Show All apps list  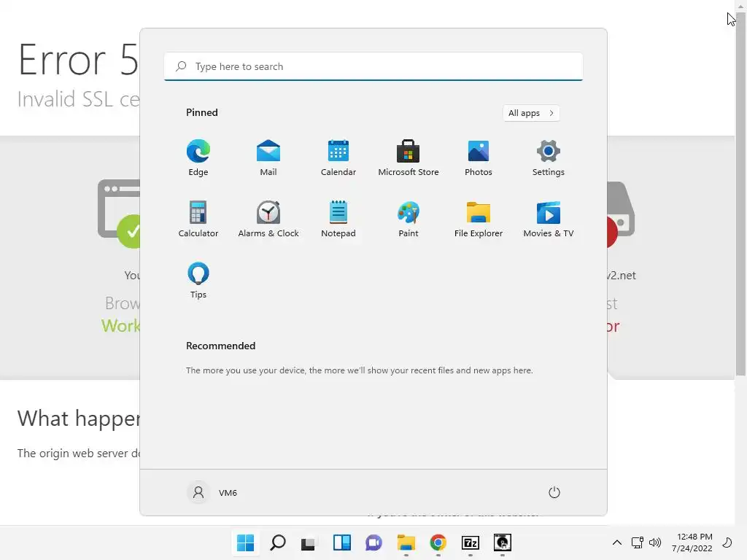point(531,113)
